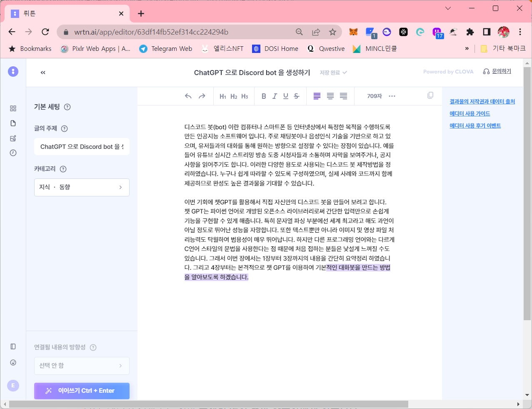The height and width of the screenshot is (409, 532).
Task: Bookmark this page with the star icon
Action: tap(332, 32)
